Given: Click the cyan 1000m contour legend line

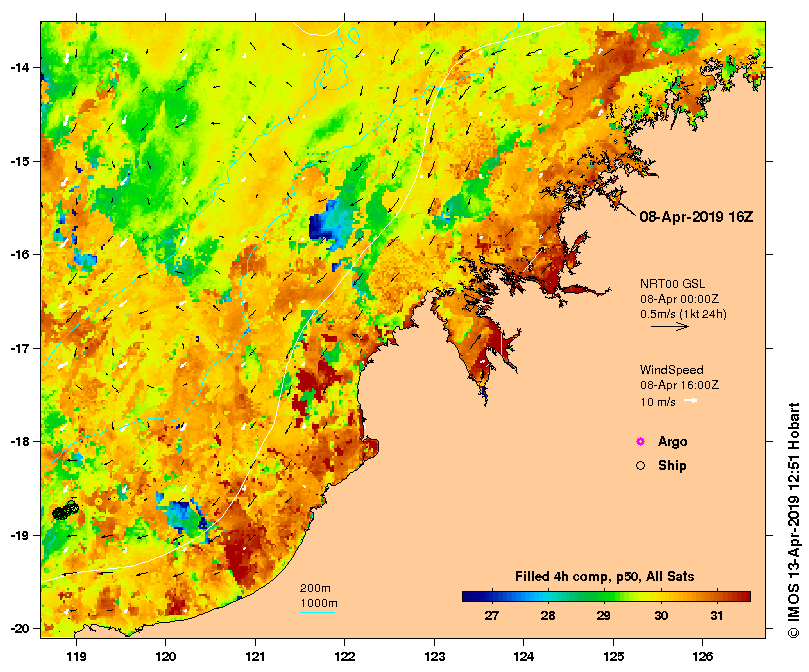Looking at the screenshot, I should coord(318,613).
